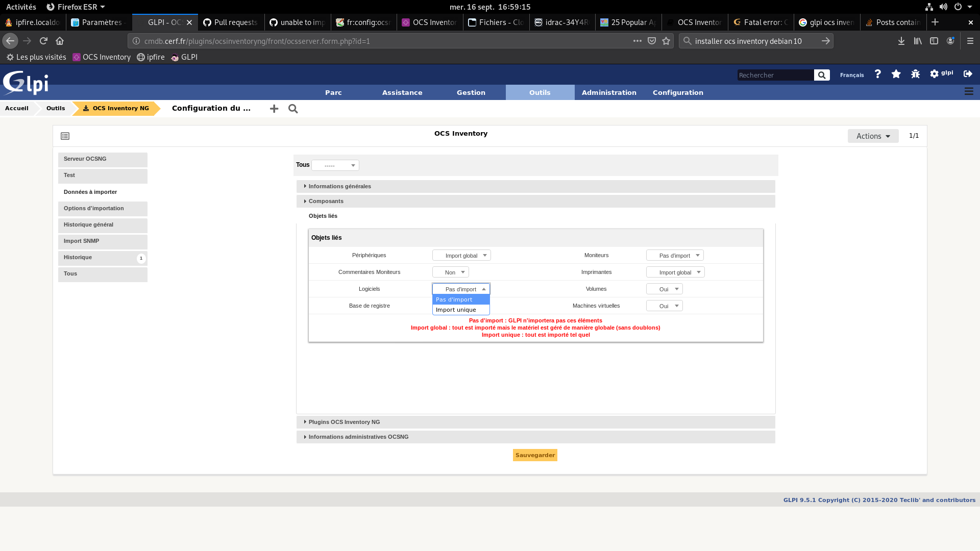Click the network status icon in the tray
980x551 pixels.
(x=928, y=7)
